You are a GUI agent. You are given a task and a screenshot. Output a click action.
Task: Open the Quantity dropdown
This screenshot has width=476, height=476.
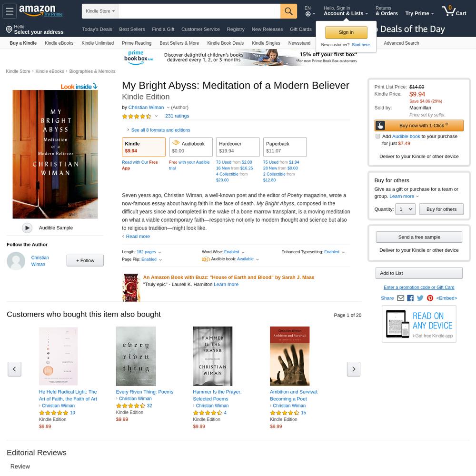click(405, 209)
